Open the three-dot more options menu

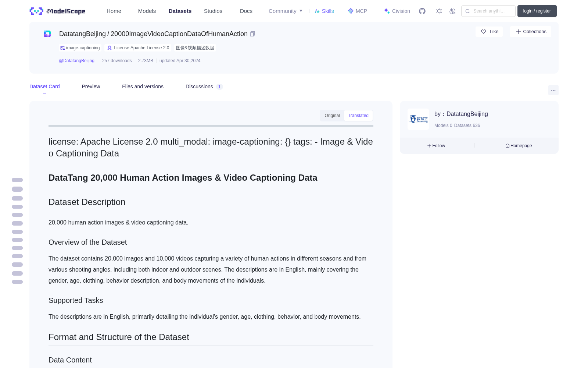click(x=553, y=90)
